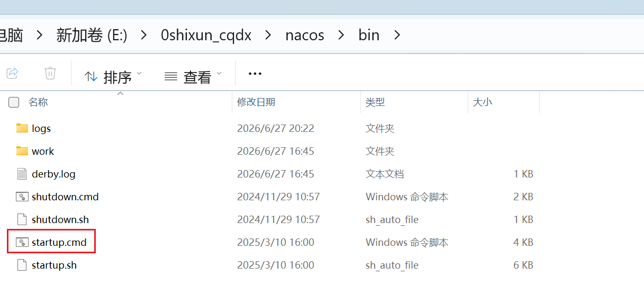The width and height of the screenshot is (644, 302).
Task: Click the share icon in toolbar
Action: click(13, 73)
